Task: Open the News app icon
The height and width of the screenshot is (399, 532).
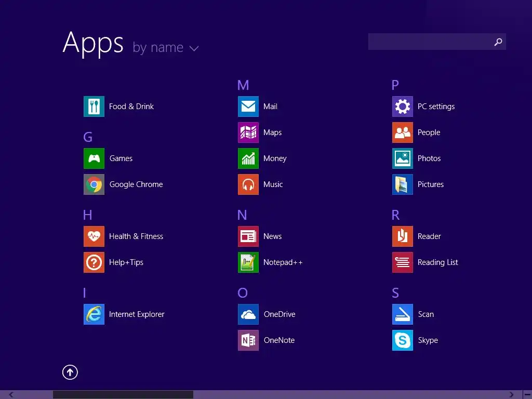Action: coord(248,236)
